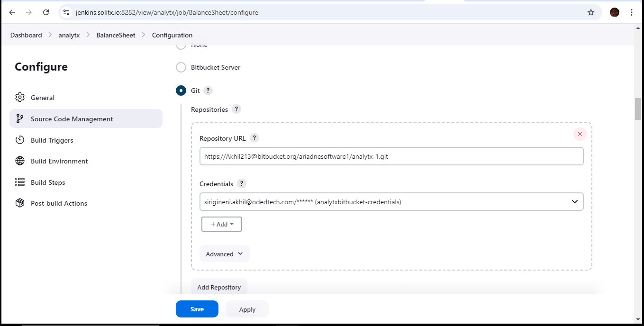Save the job configuration
Viewport: 644px width, 326px height.
[197, 309]
